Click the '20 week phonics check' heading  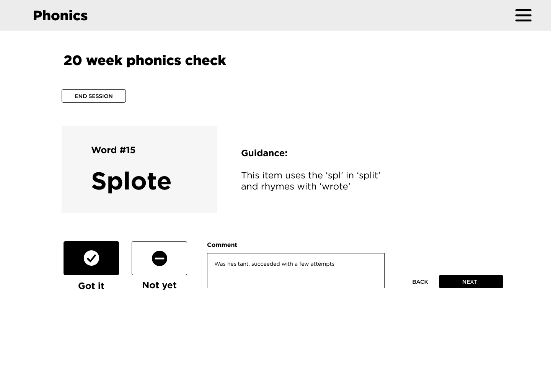tap(145, 60)
